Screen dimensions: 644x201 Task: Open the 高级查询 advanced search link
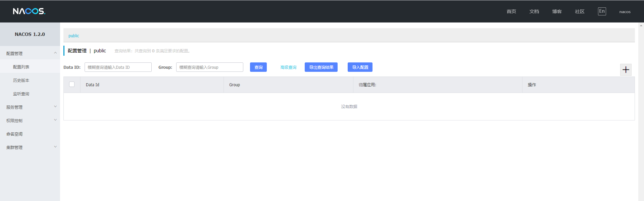288,67
